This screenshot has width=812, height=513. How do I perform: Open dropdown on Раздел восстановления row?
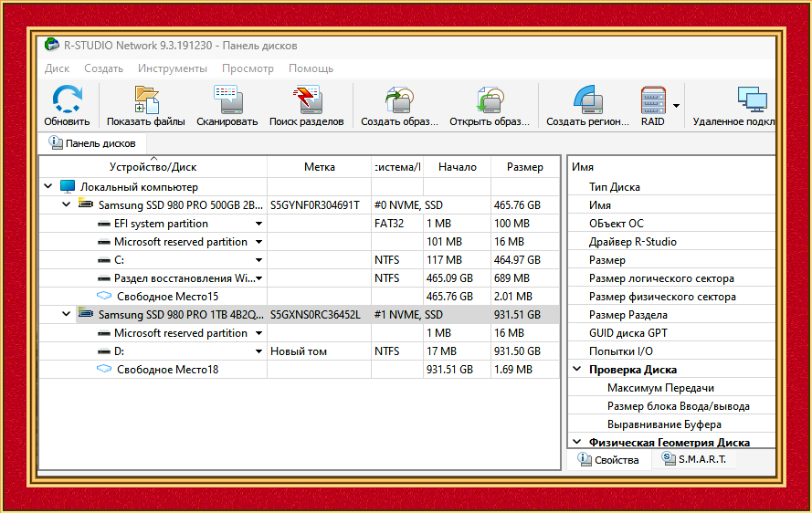point(258,278)
